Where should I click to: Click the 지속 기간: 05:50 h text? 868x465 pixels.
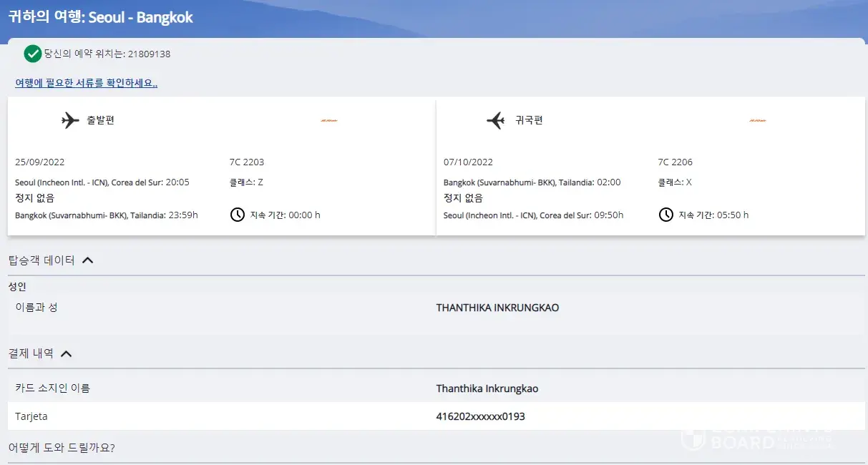713,215
